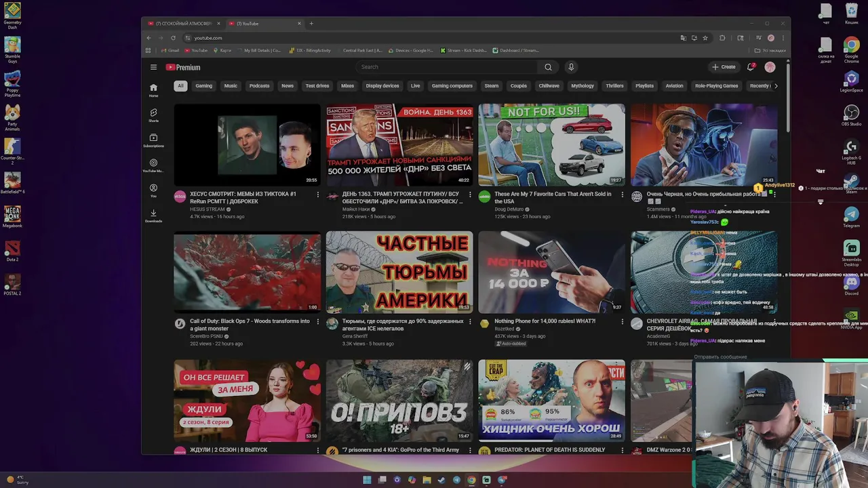Open YouTube Music in the sidebar
The image size is (868, 488).
pyautogui.click(x=153, y=165)
